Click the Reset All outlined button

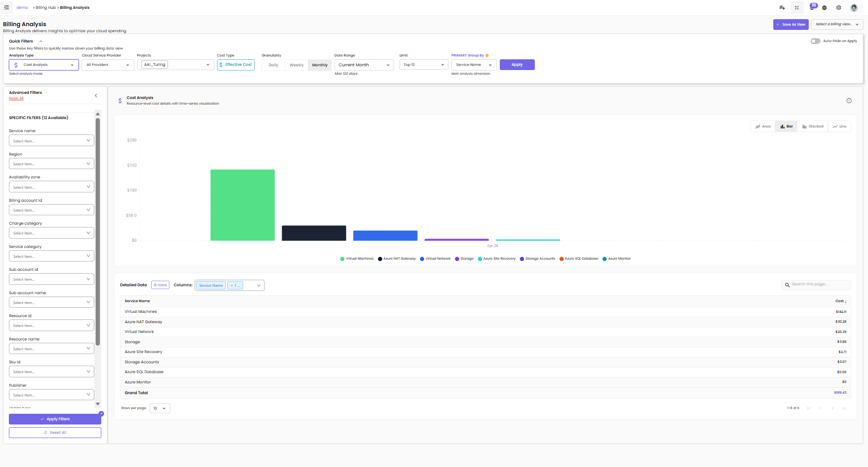coord(55,432)
